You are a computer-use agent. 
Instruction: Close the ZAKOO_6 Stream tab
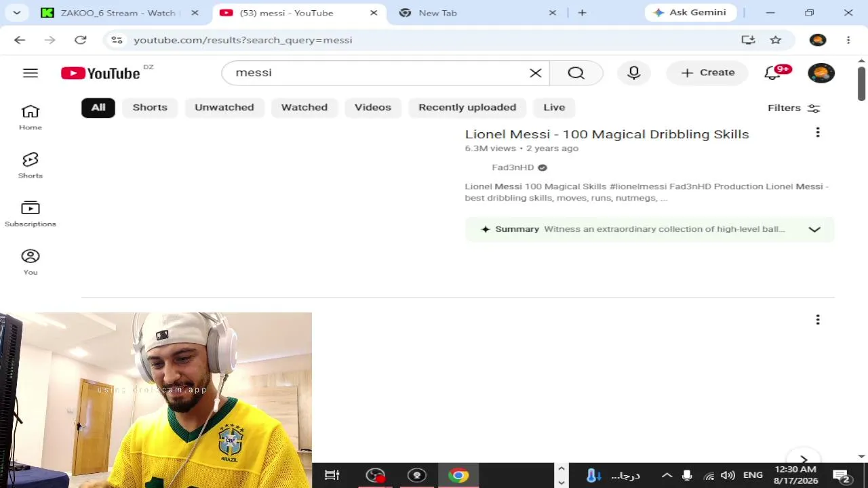195,13
